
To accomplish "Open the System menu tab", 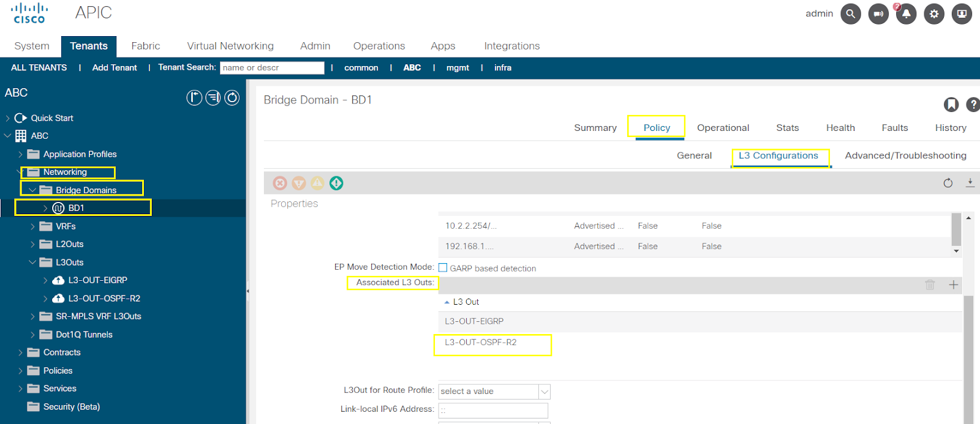I will point(32,46).
